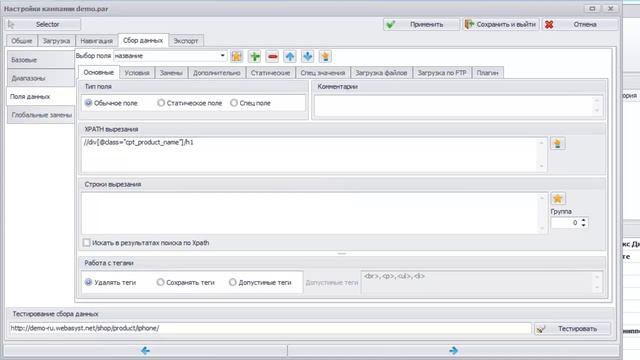Click the hand icon beside the XPATH box
Screen dimensions: 640x360
click(558, 143)
